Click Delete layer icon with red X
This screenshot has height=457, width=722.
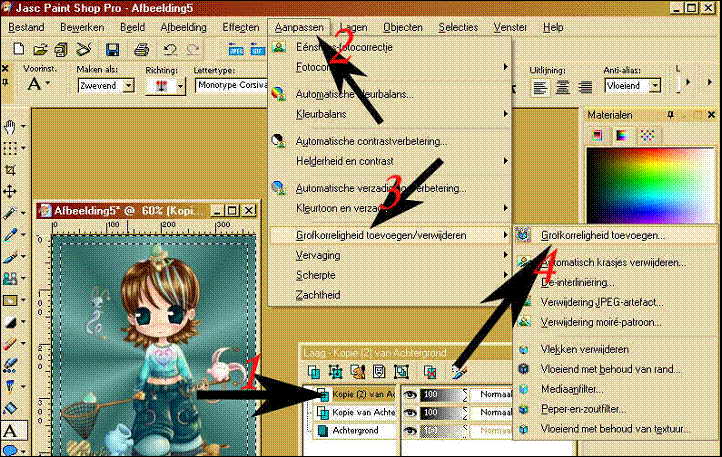pyautogui.click(x=430, y=371)
